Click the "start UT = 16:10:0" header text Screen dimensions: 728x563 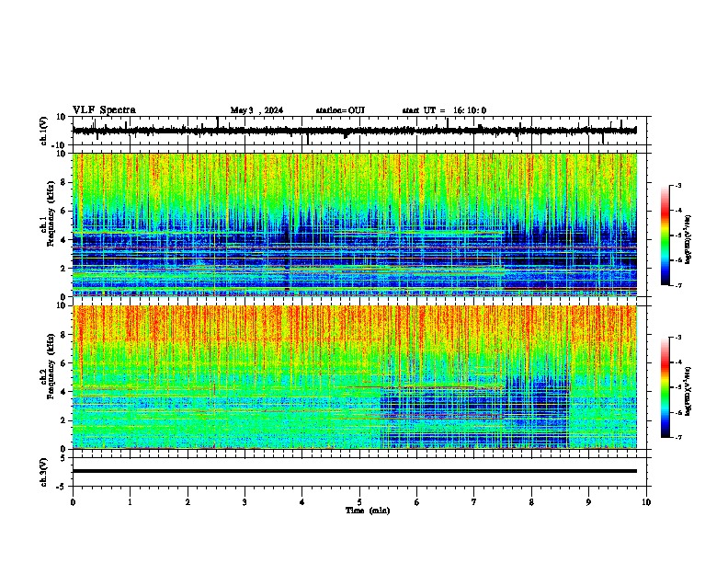[444, 110]
